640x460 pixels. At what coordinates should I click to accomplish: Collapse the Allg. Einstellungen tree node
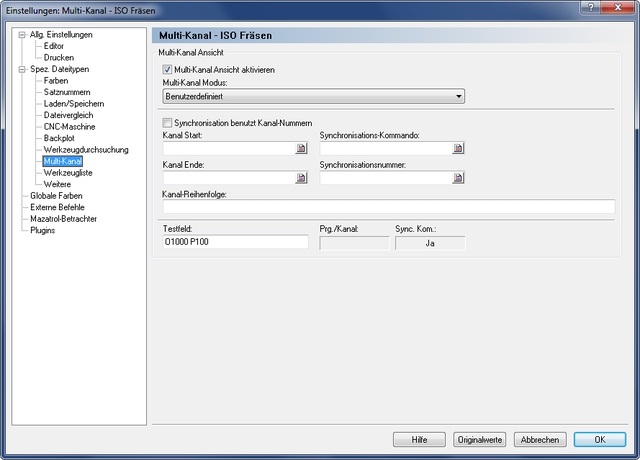(x=22, y=35)
